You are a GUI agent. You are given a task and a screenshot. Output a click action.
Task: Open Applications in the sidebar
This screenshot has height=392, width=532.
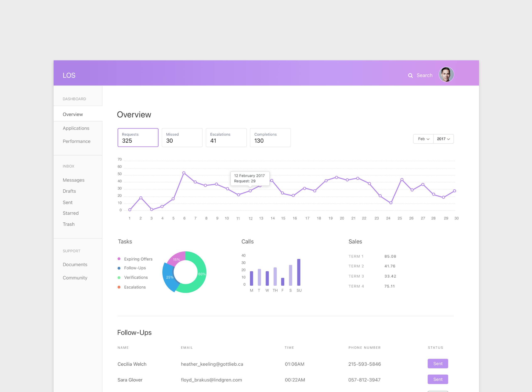point(76,128)
